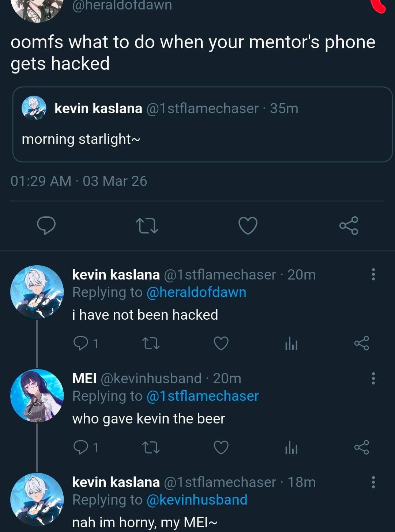Reply to the main tweet

pos(46,225)
